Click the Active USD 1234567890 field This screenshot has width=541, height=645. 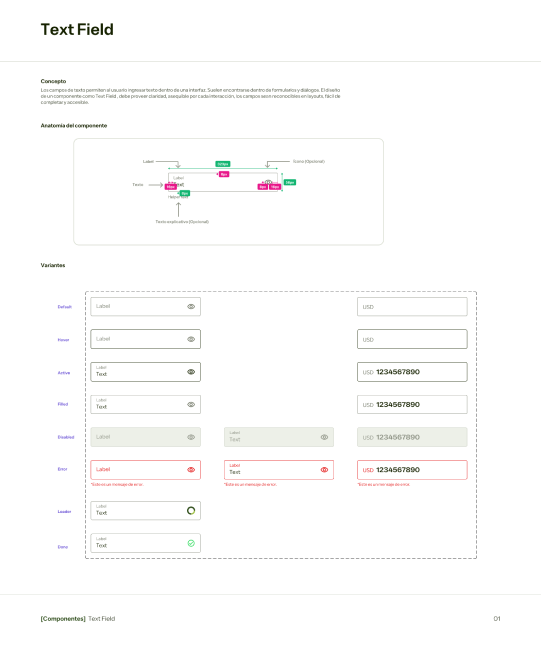[412, 372]
